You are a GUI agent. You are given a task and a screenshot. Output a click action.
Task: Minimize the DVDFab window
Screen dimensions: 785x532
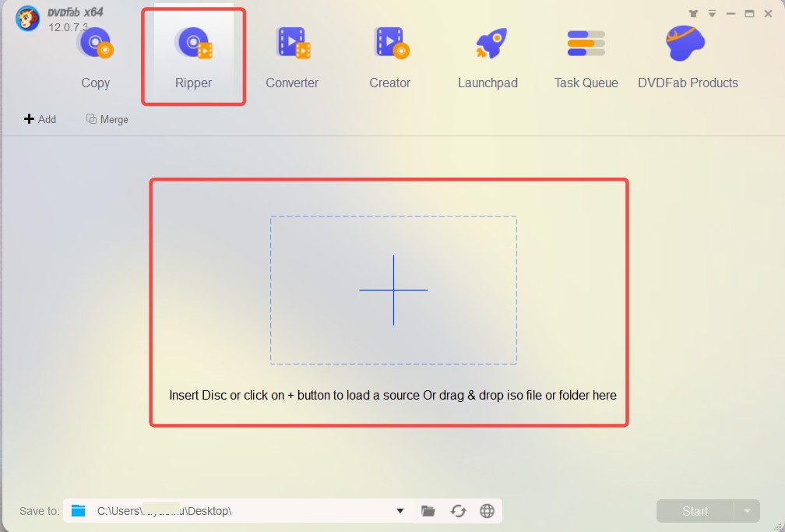pyautogui.click(x=731, y=13)
